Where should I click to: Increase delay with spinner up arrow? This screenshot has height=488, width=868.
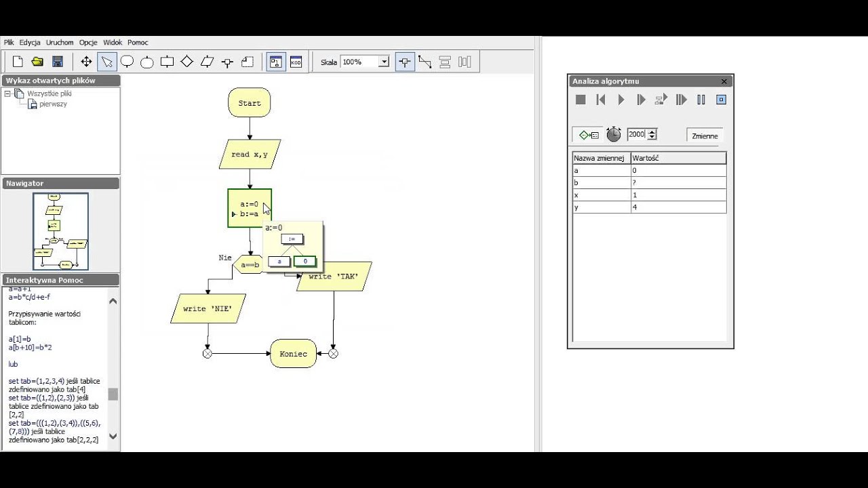(652, 131)
